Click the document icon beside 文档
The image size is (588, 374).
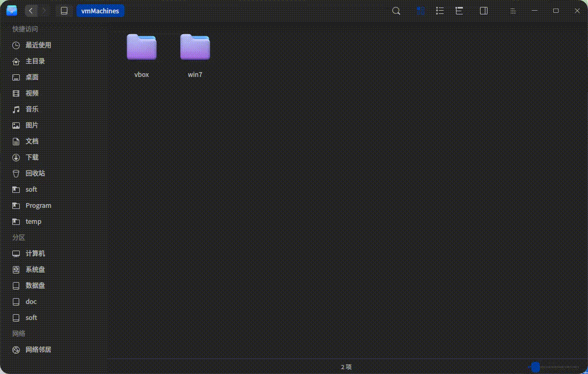click(16, 142)
